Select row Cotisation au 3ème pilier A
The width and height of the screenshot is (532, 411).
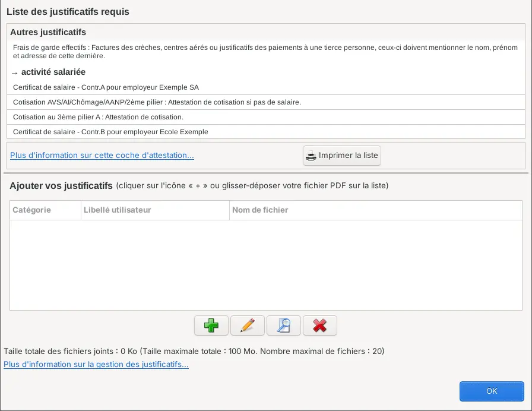(x=266, y=117)
